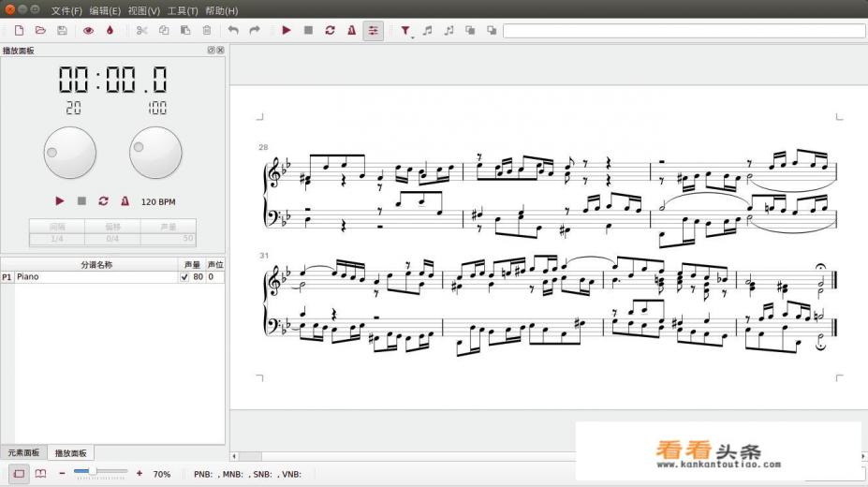Click the scissors cut icon

tap(141, 31)
